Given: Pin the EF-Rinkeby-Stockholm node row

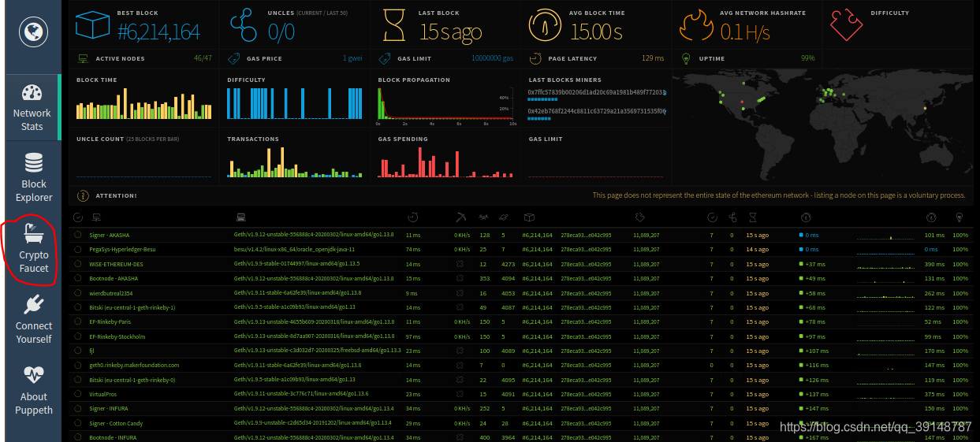Looking at the screenshot, I should click(77, 336).
